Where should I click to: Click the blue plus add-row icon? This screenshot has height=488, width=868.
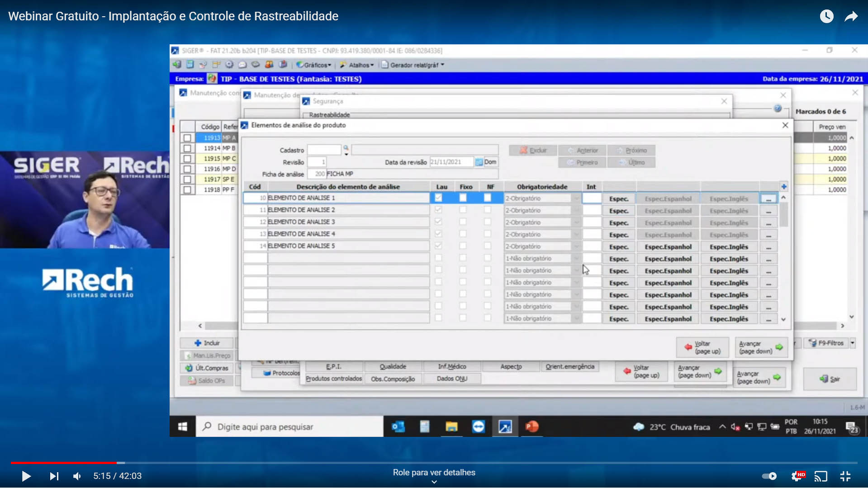point(783,187)
